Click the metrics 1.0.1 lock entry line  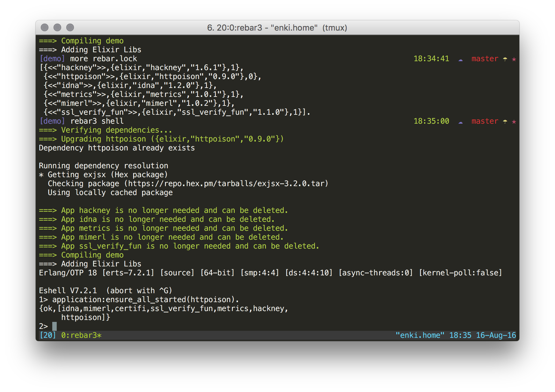click(144, 94)
